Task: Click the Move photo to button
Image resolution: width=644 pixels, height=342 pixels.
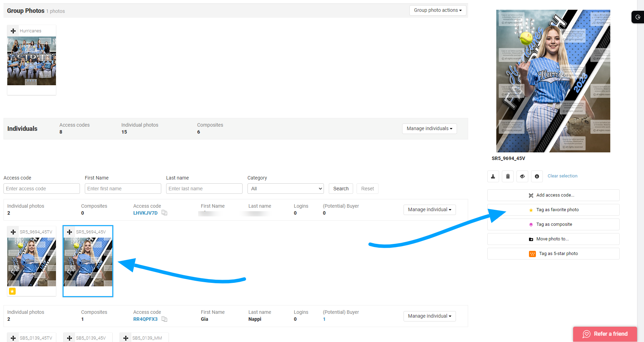Action: [x=553, y=239]
